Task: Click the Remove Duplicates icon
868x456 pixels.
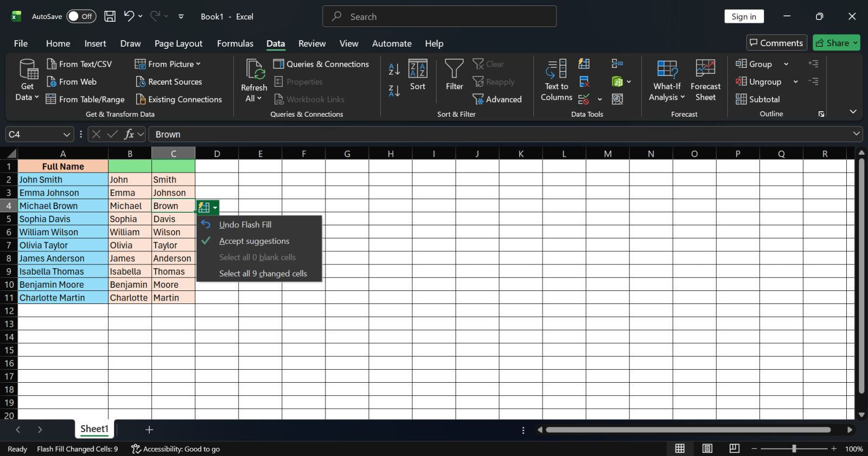Action: click(x=584, y=82)
